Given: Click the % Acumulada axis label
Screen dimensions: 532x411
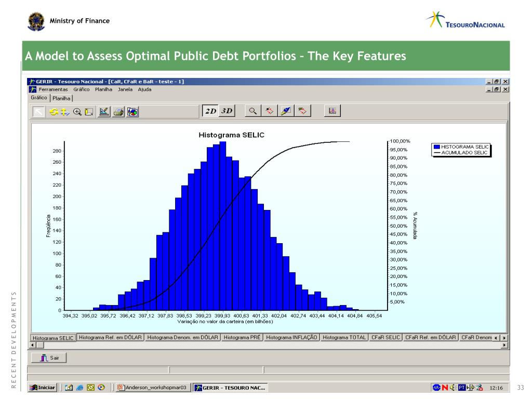Looking at the screenshot, I should tap(415, 226).
